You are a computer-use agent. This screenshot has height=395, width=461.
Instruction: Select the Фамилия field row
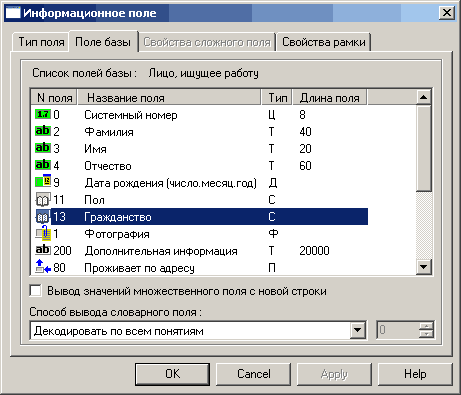coord(200,132)
